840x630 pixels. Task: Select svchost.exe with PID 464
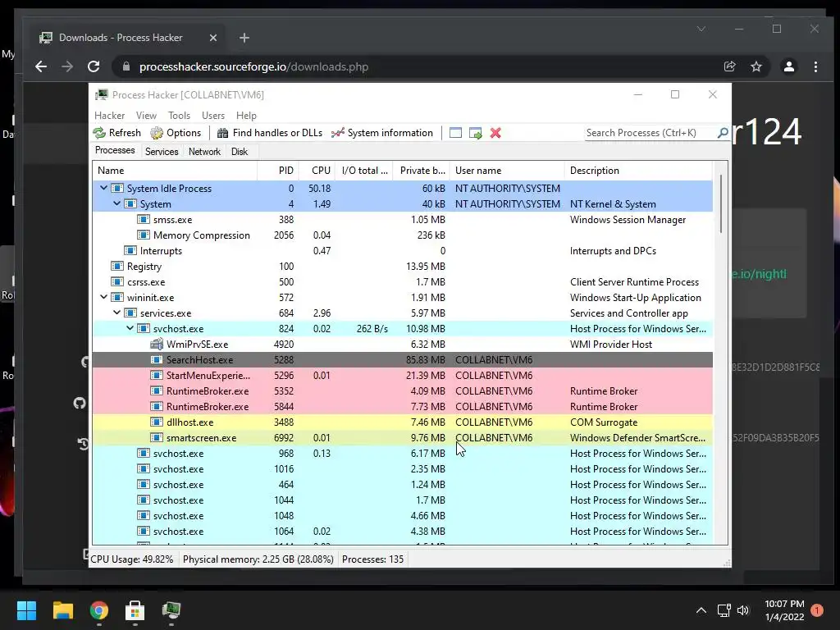pos(402,484)
